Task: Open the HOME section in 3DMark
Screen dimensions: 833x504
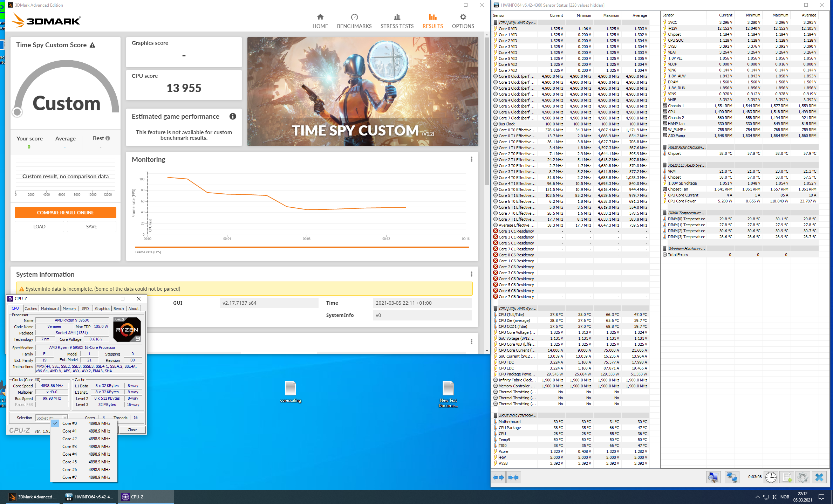Action: (320, 21)
